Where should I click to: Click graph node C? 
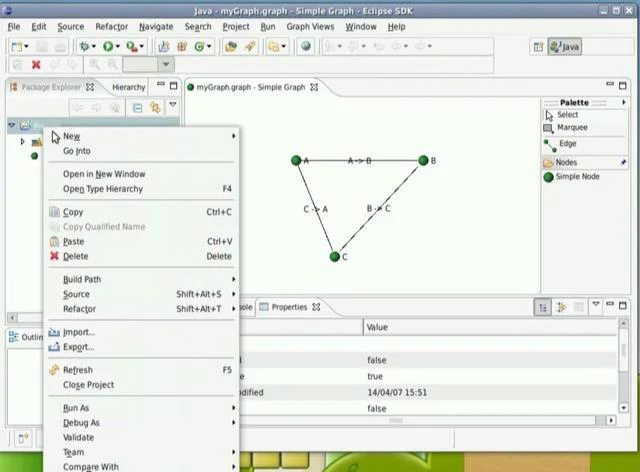coord(335,256)
